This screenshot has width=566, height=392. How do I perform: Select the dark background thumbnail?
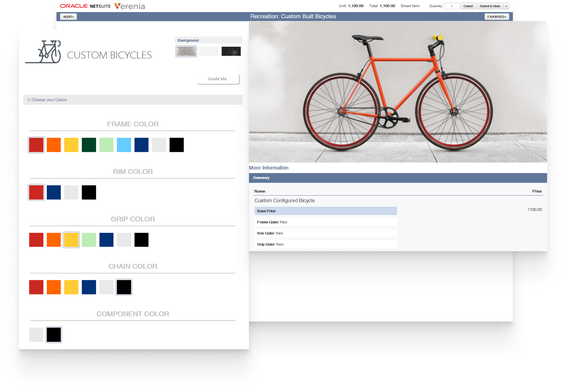click(231, 51)
